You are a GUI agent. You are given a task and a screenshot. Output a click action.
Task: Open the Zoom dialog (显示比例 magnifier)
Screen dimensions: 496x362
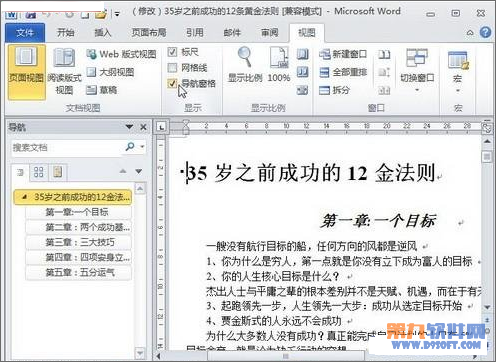tap(245, 65)
